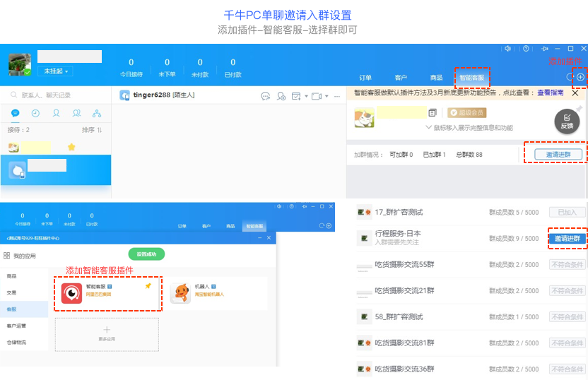Viewport: 588px width, 380px height.
Task: Open the recent contacts clock icon
Action: [35, 113]
